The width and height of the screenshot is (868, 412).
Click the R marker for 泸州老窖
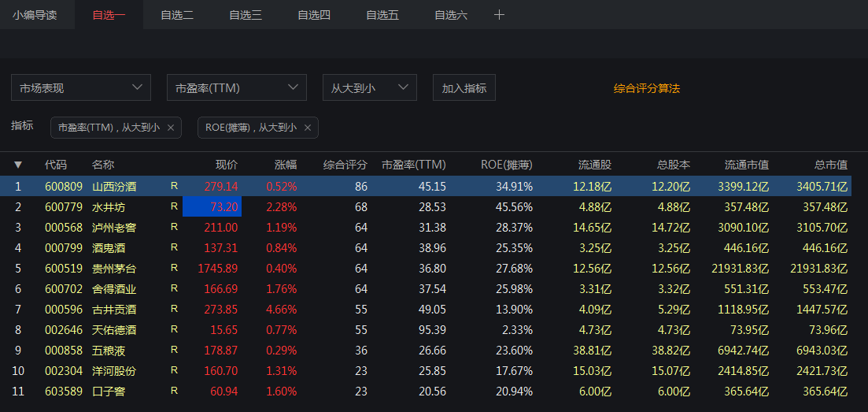click(x=175, y=228)
